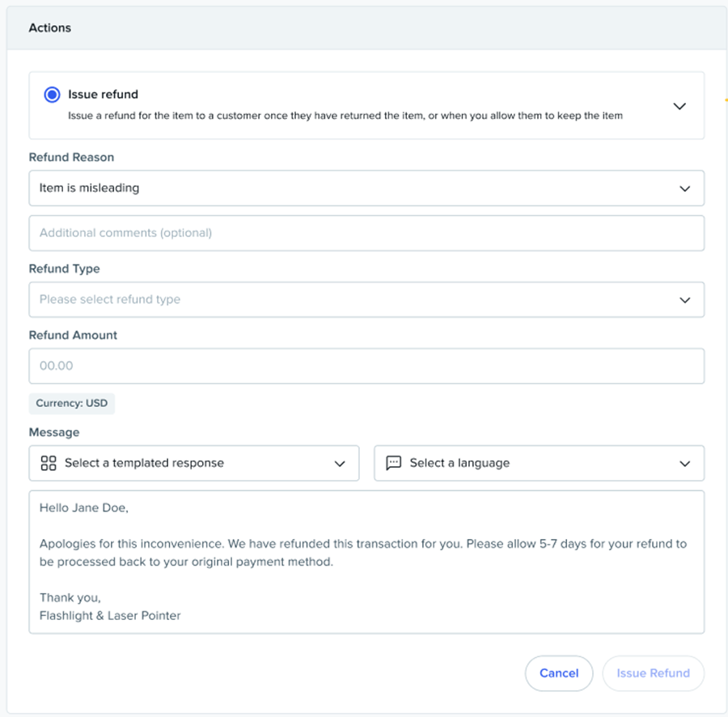Image resolution: width=728 pixels, height=717 pixels.
Task: Click the grid icon beside templated response
Action: [49, 463]
